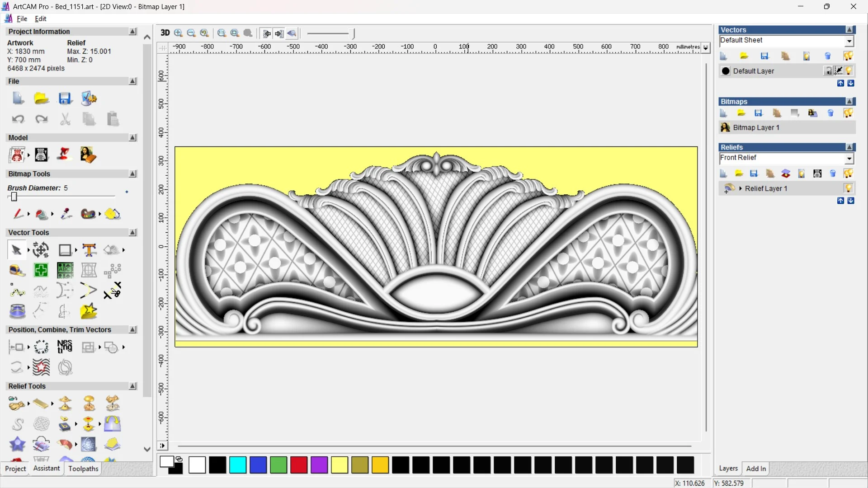Switch to the Toolpaths tab

[83, 469]
